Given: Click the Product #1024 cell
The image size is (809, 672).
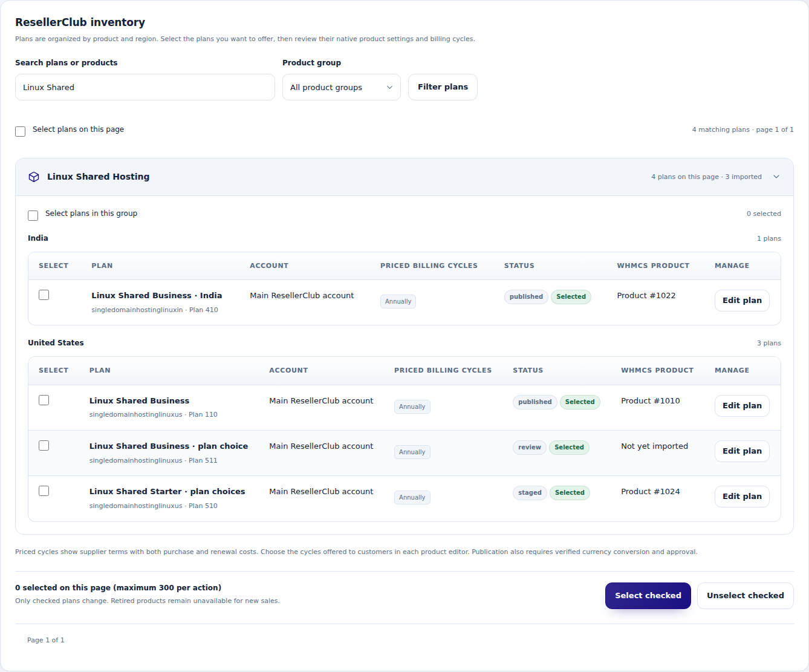Looking at the screenshot, I should (651, 492).
